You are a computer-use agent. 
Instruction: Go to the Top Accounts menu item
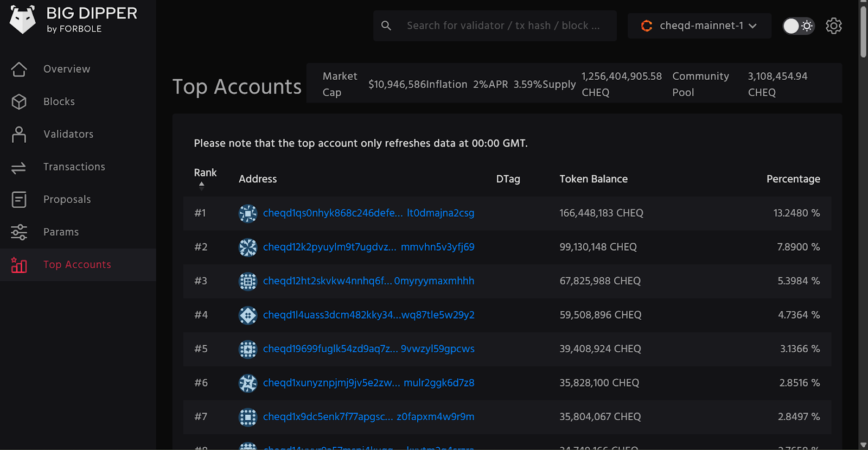77,264
